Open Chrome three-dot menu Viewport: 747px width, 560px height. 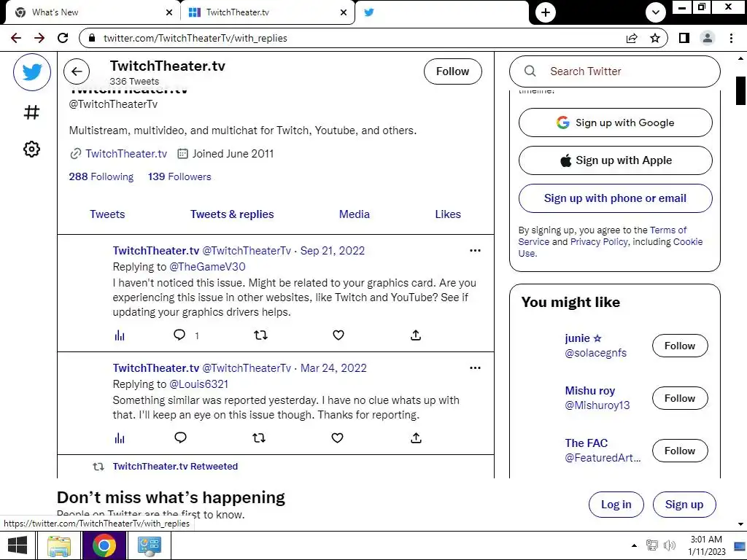click(x=731, y=38)
